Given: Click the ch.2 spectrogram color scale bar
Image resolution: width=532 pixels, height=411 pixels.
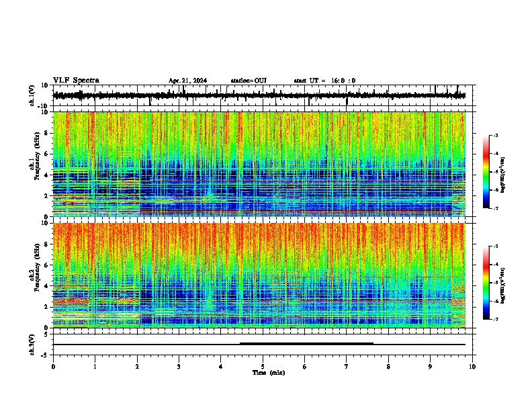Looking at the screenshot, I should [486, 283].
